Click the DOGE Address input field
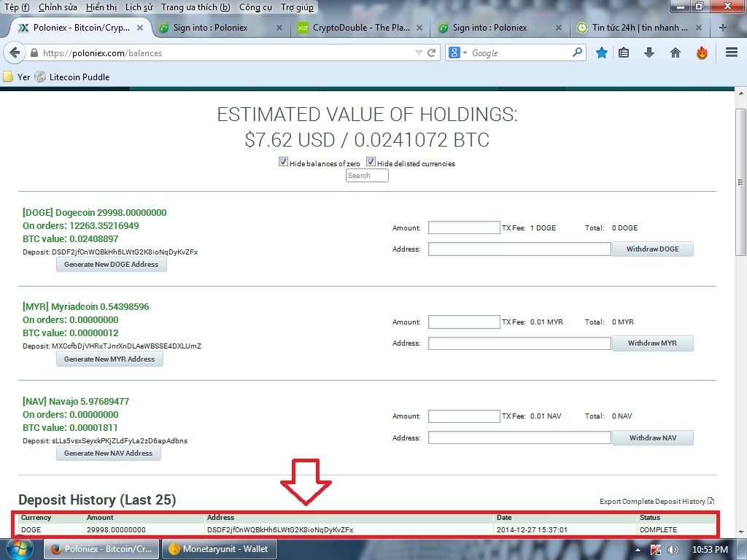The width and height of the screenshot is (747, 560). pos(519,249)
